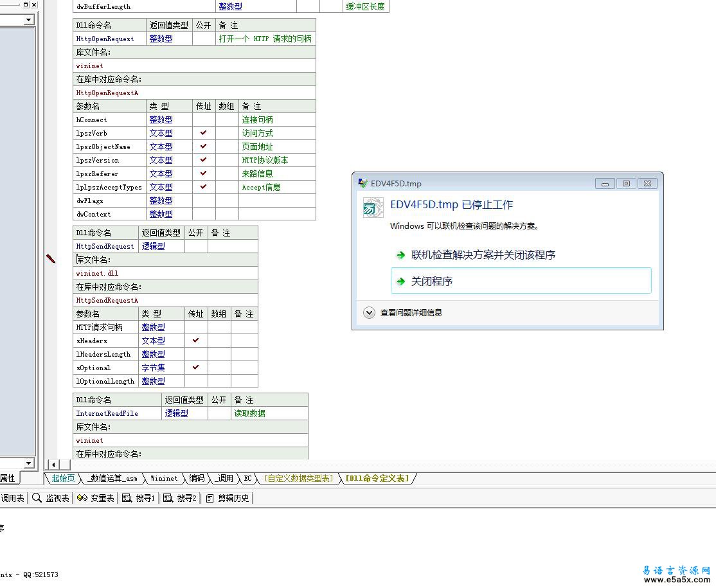
Task: Choose 联机检查解决方案并关闭该程序
Action: [x=483, y=254]
